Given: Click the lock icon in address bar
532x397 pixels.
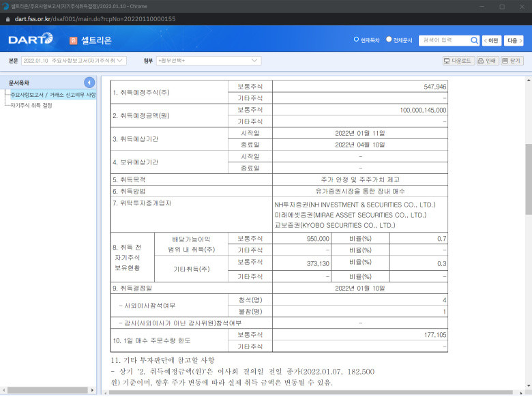Looking at the screenshot, I should [x=8, y=19].
